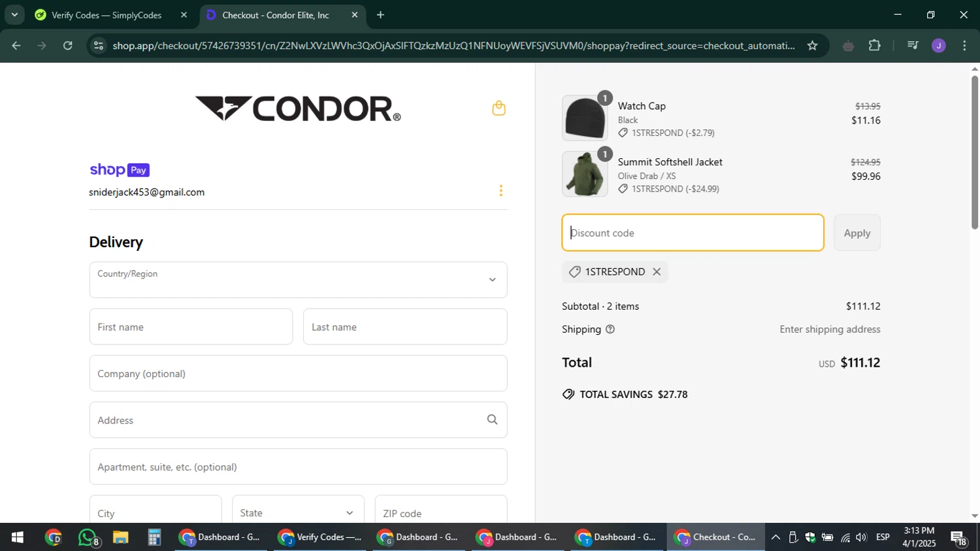Click the Watch Cap product thumbnail

[585, 118]
